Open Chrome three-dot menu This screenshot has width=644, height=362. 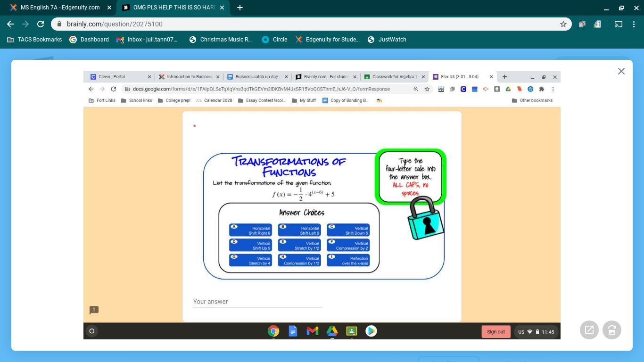[x=634, y=24]
